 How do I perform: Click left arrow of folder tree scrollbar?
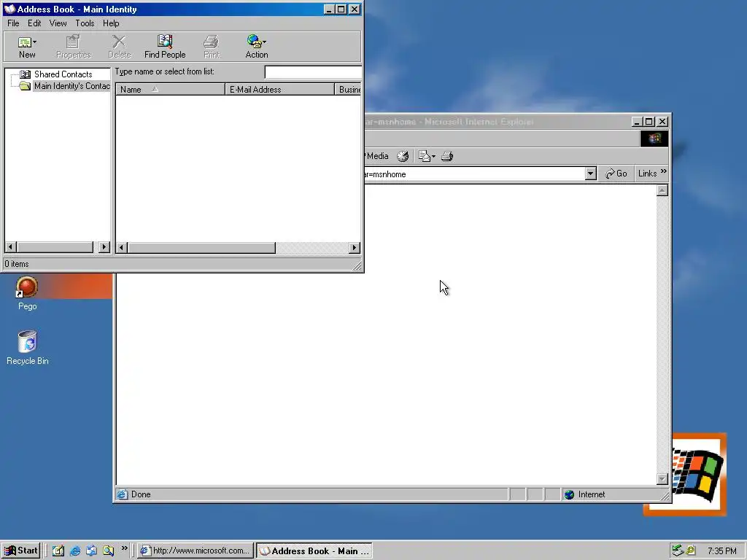point(10,247)
